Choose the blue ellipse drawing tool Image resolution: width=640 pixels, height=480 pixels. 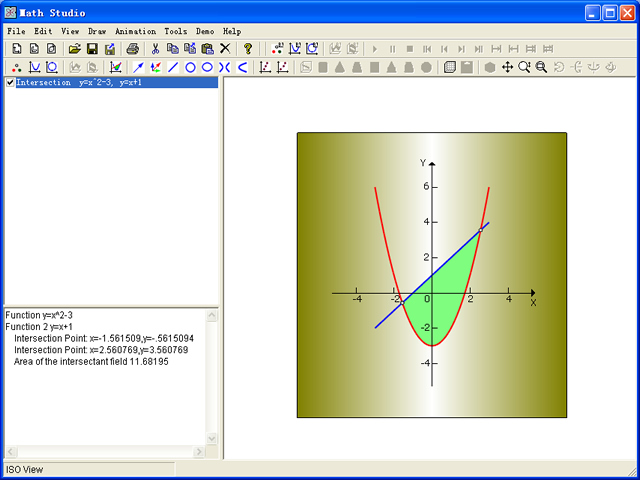(207, 67)
